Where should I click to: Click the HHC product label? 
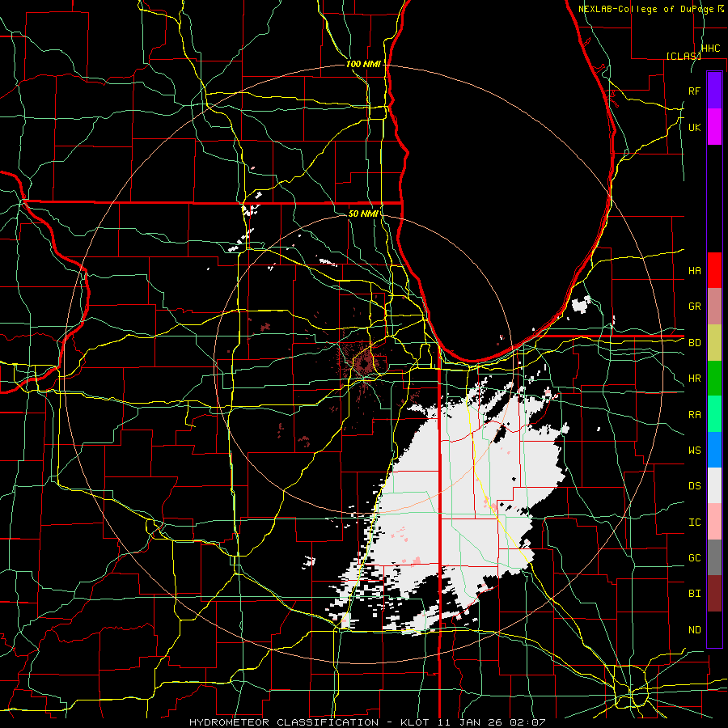point(710,49)
